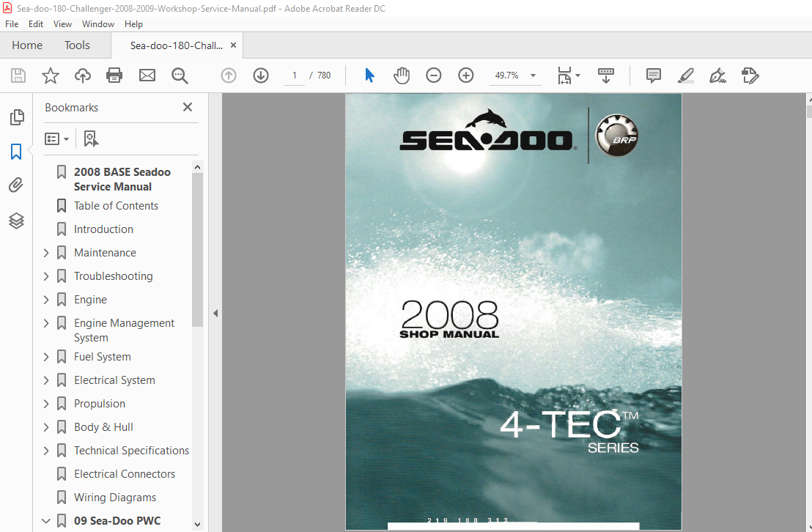Image resolution: width=812 pixels, height=532 pixels.
Task: Find current bookmark icon
Action: [x=91, y=138]
